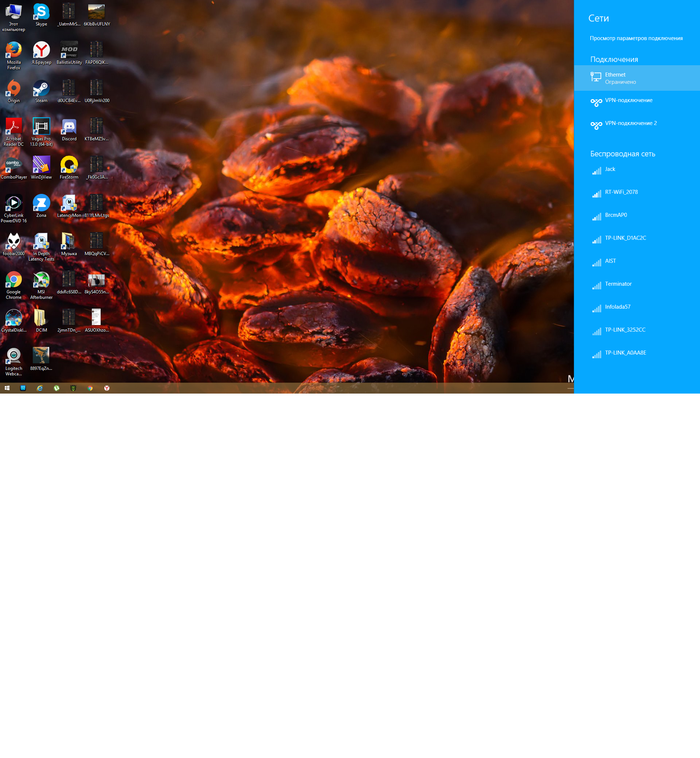Open the Skype desktop icon
Screen dimensions: 700x758
point(41,12)
